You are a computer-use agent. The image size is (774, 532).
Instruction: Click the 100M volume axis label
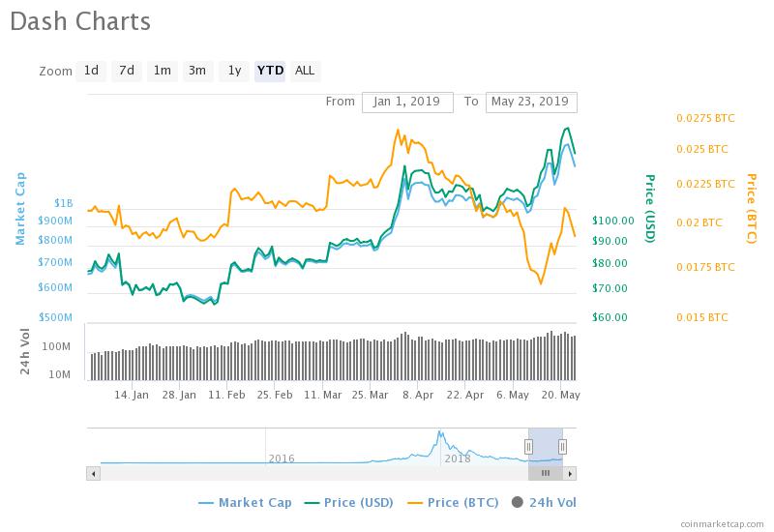[56, 346]
